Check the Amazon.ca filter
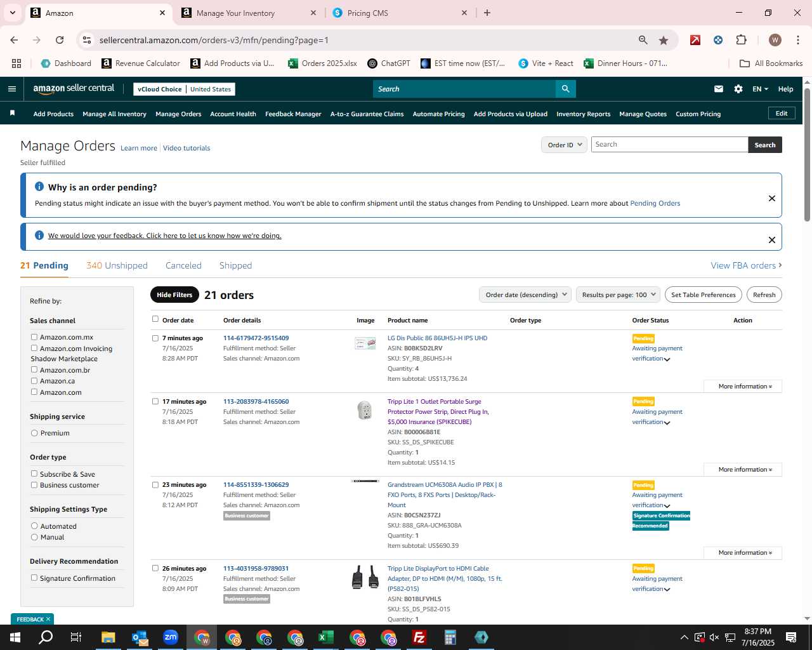 (34, 381)
